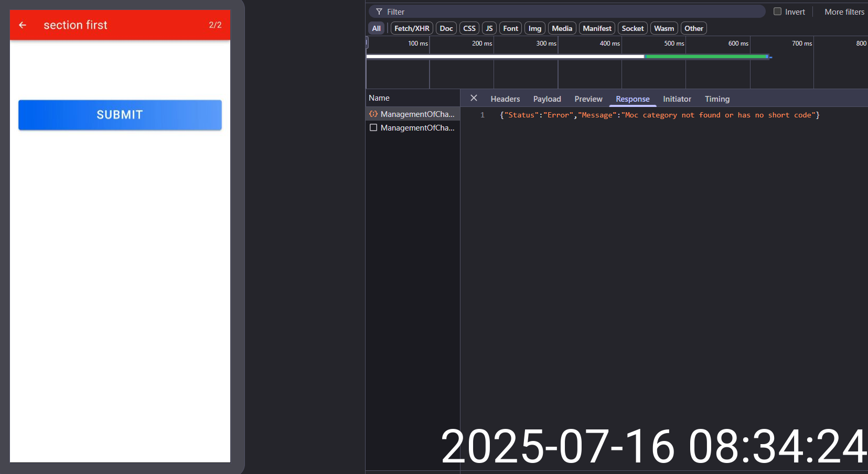Click the Name column header
The width and height of the screenshot is (868, 474).
(379, 98)
